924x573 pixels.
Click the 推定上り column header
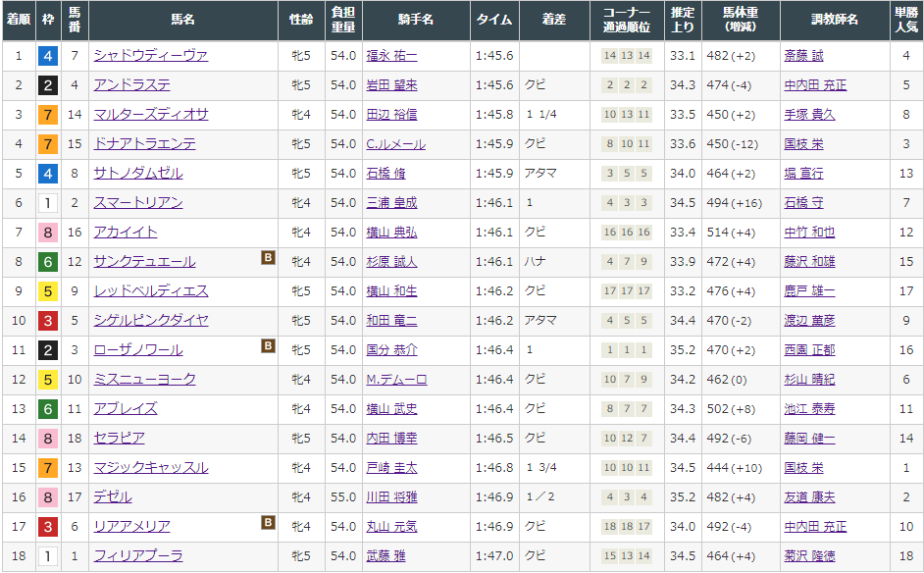pyautogui.click(x=683, y=20)
